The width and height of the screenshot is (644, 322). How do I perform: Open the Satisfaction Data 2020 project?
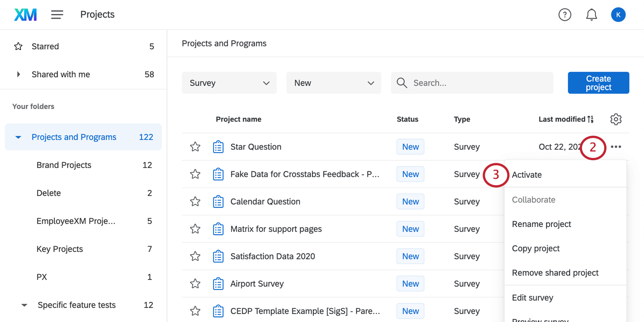[x=273, y=256]
